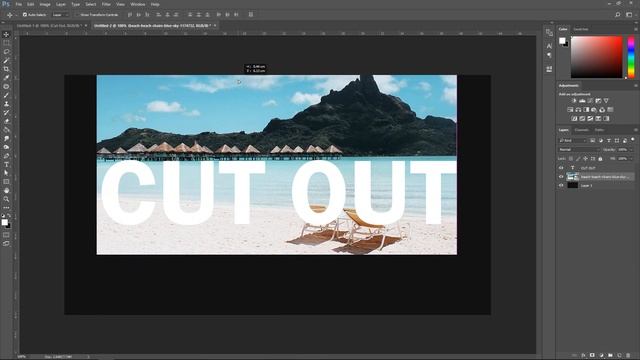Select the Eraser tool
Screen dimensions: 640x360
[6, 121]
